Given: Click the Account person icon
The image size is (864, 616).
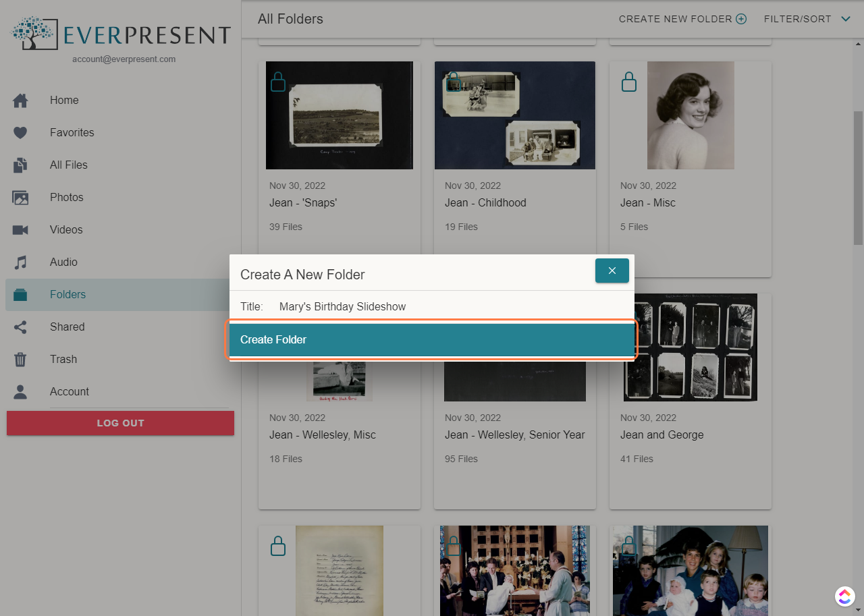Looking at the screenshot, I should click(x=20, y=392).
